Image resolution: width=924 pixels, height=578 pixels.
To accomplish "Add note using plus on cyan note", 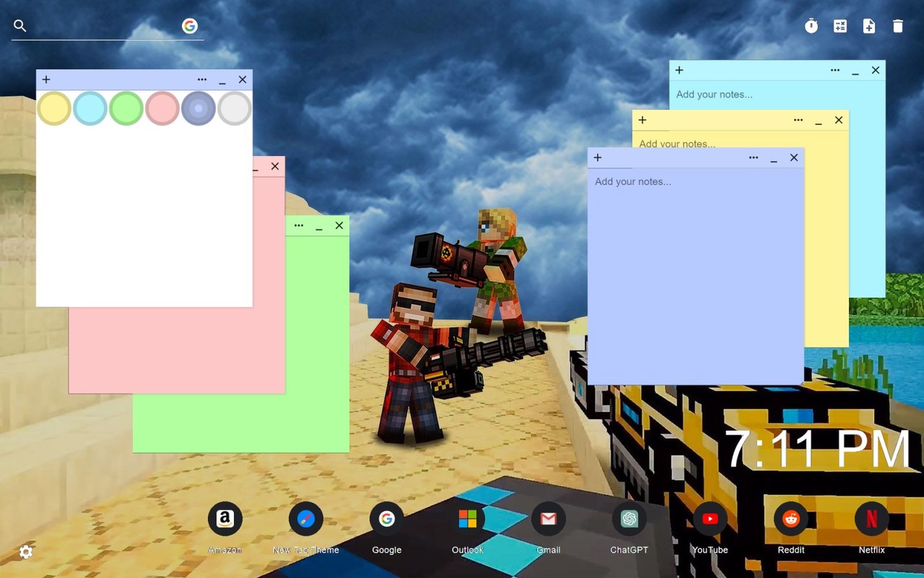I will 679,70.
